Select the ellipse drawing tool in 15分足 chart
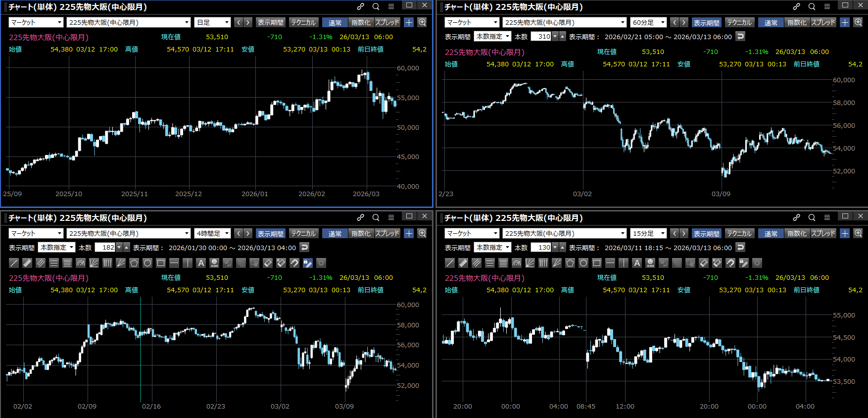Screen dimensions: 868x418 coord(583,263)
